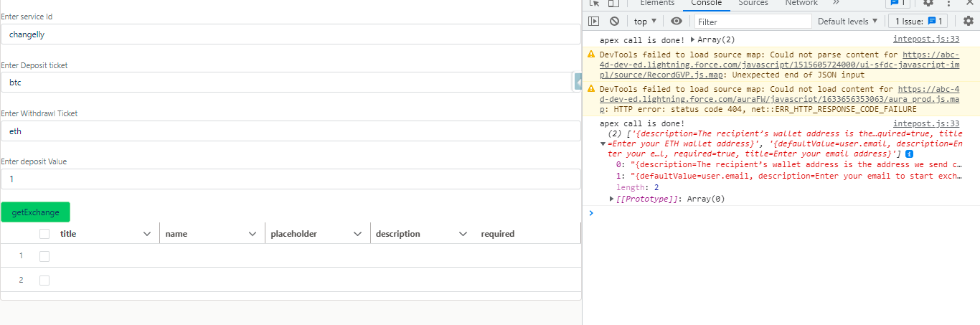This screenshot has height=325, width=980.
Task: Open DevTools main settings gear
Action: (x=928, y=4)
